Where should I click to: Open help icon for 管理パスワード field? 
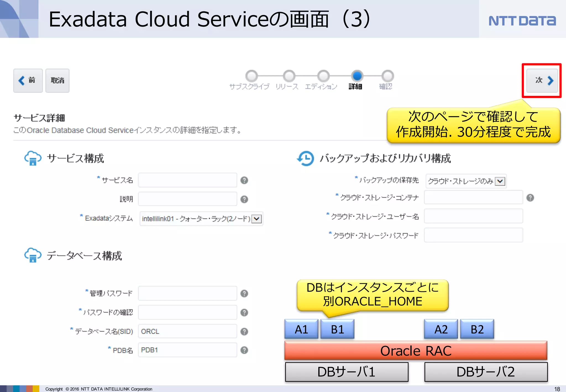[x=244, y=294]
